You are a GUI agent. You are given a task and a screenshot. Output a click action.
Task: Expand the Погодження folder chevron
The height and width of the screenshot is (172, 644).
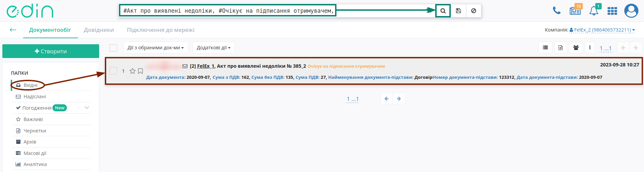[x=87, y=108]
